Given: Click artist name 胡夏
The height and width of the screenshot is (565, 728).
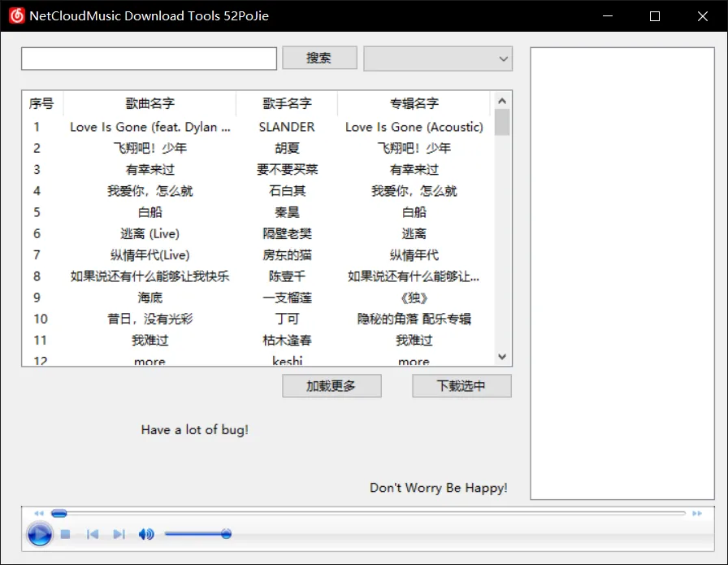Looking at the screenshot, I should [287, 148].
